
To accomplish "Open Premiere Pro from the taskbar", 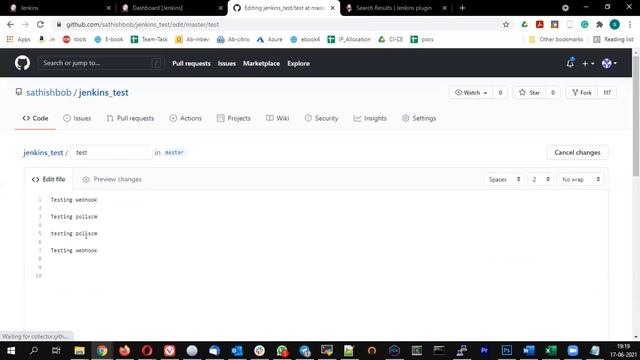I will pos(484,350).
